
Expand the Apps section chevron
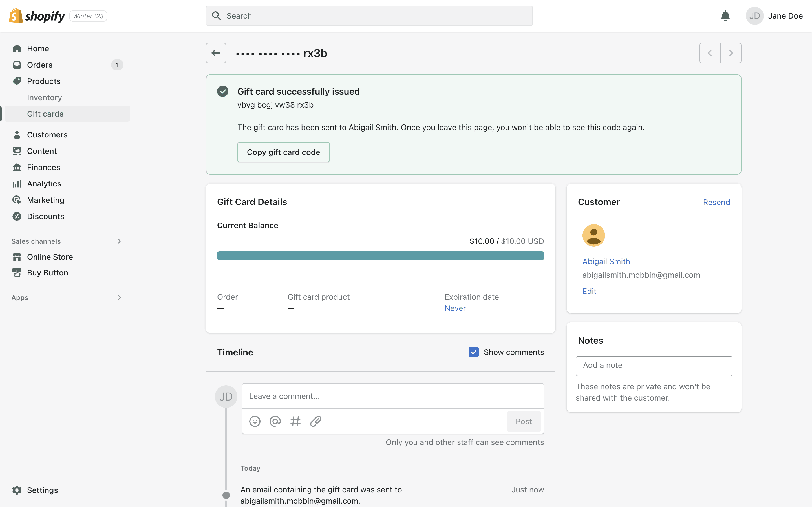coord(119,297)
